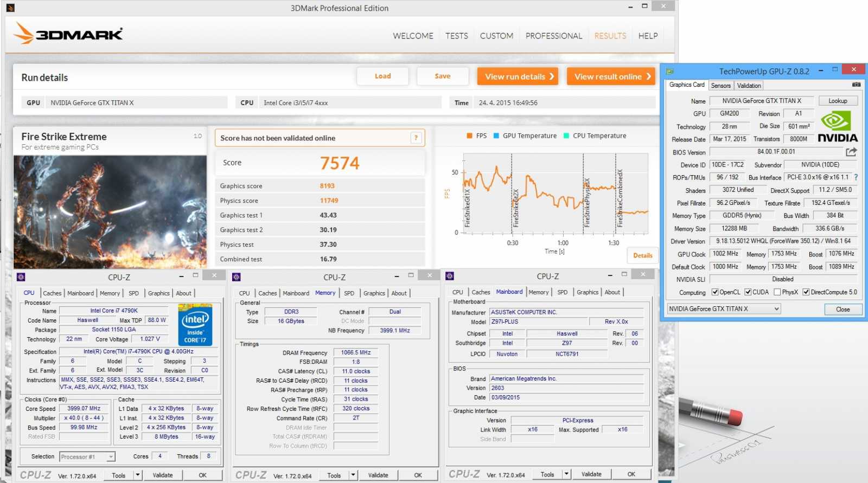Image resolution: width=868 pixels, height=483 pixels.
Task: Click OK in the CPU-Z Mainboard window
Action: [631, 474]
